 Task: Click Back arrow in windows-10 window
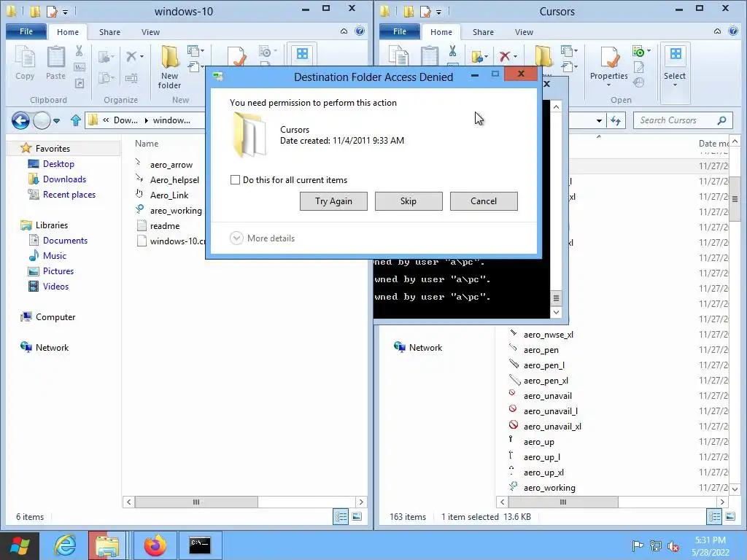point(20,120)
